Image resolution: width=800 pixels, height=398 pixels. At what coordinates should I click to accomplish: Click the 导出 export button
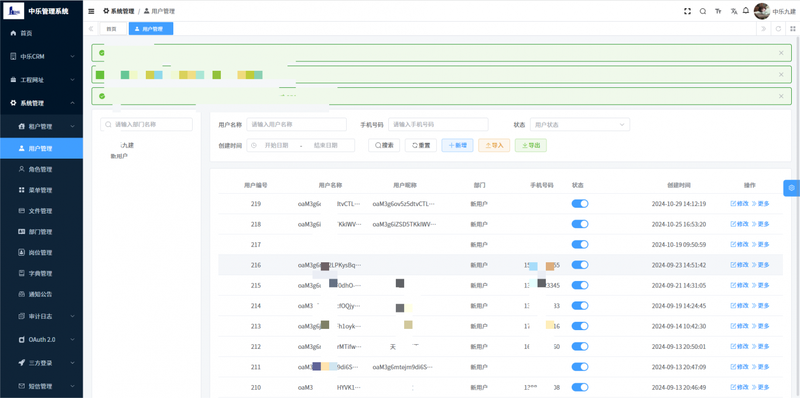coord(531,145)
